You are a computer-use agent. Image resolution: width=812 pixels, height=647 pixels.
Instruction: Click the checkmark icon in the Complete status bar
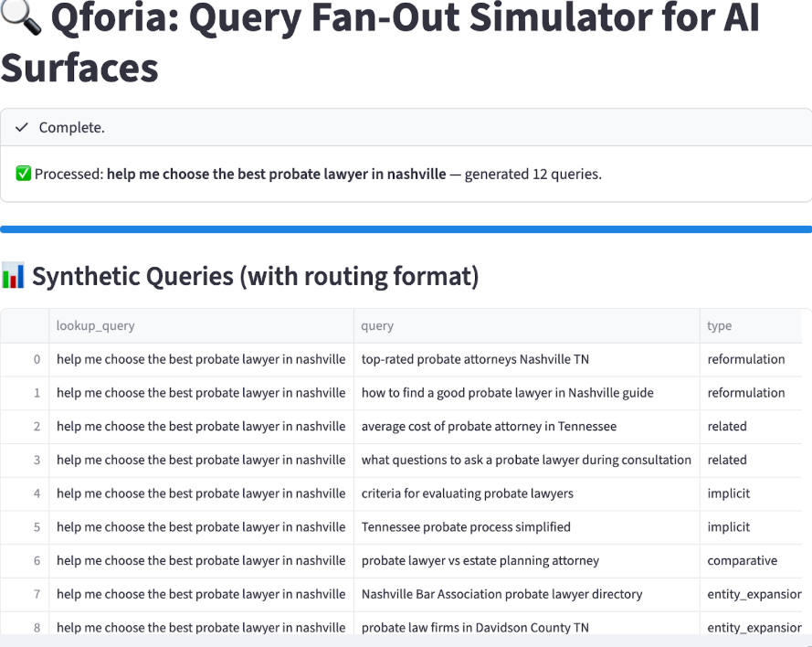tap(23, 128)
